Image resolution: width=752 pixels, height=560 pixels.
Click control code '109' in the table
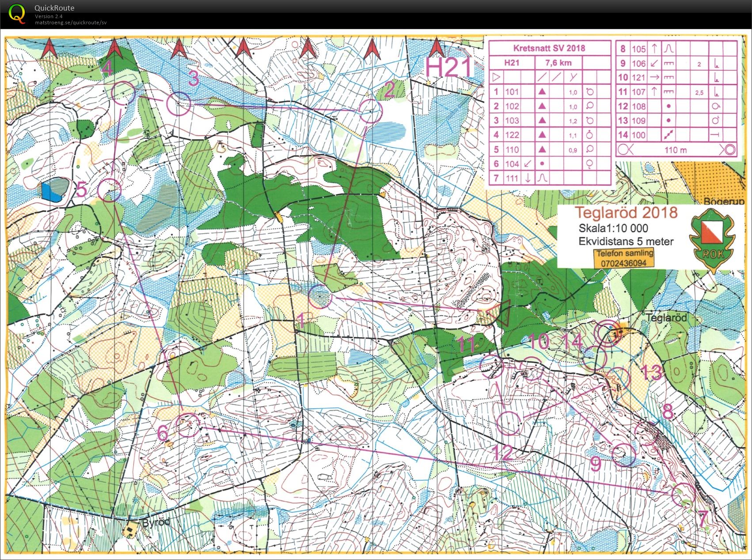pos(638,121)
